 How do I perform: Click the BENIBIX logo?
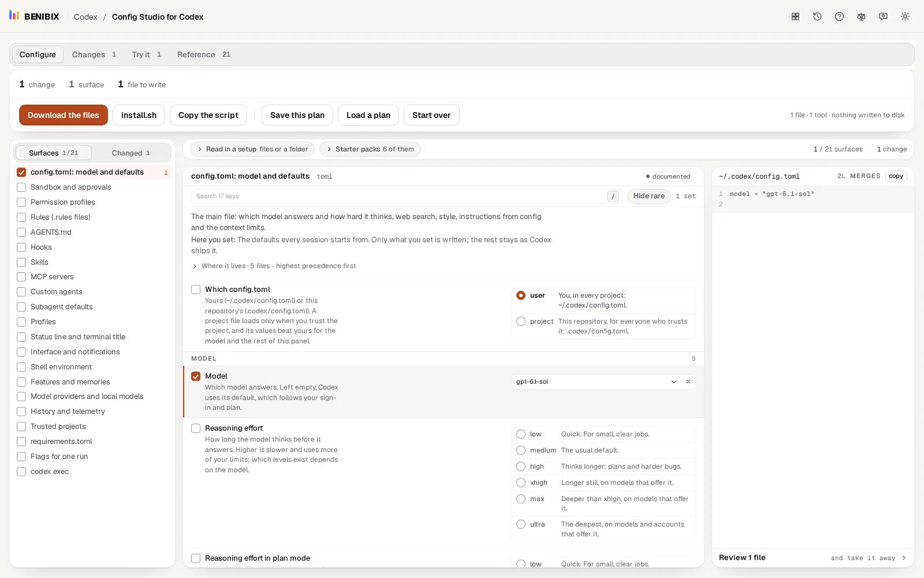coord(34,16)
